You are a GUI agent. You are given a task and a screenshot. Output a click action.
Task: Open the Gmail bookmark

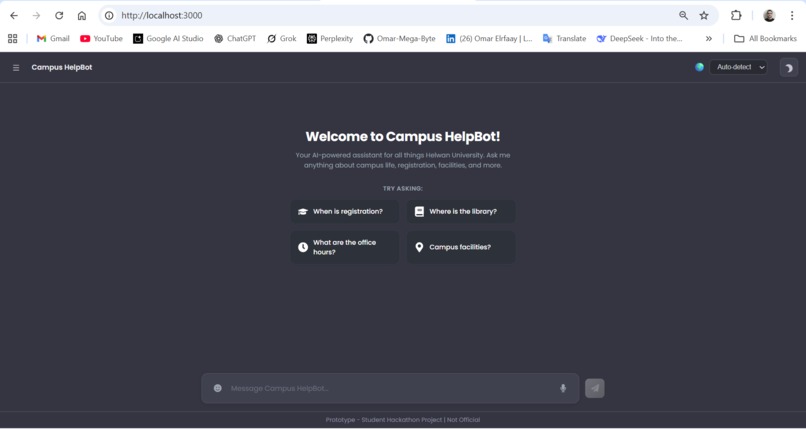click(x=53, y=39)
